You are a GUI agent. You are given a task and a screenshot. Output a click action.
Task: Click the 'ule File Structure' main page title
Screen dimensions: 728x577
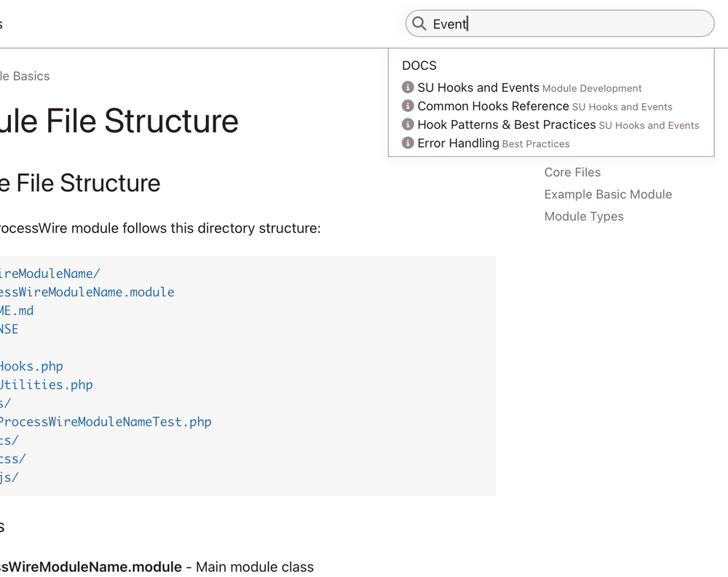tap(119, 122)
